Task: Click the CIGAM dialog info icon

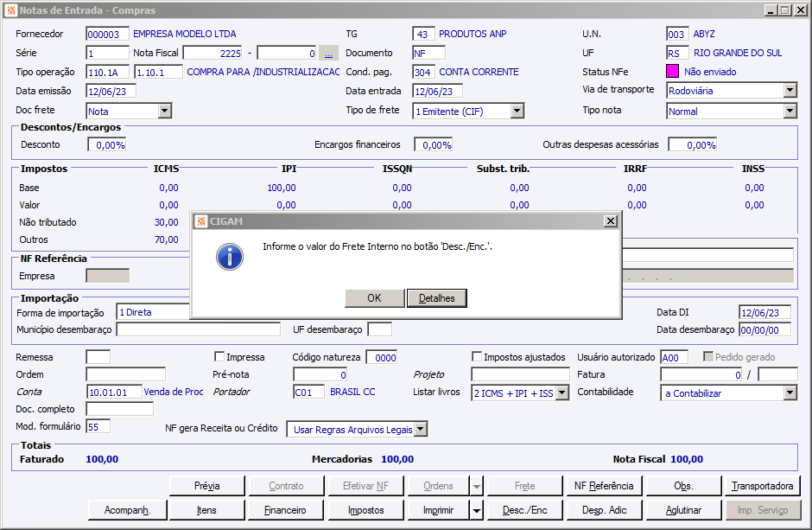Action: [x=230, y=257]
